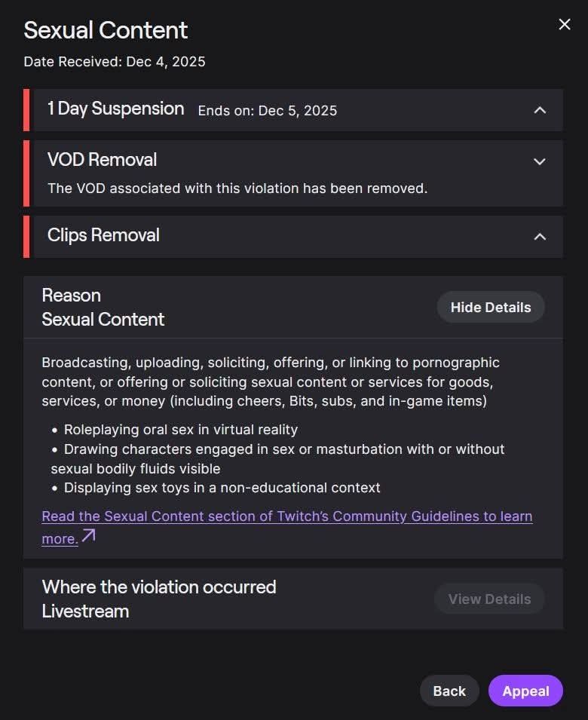588x720 pixels.
Task: Click the Hide Details button
Action: coord(491,307)
